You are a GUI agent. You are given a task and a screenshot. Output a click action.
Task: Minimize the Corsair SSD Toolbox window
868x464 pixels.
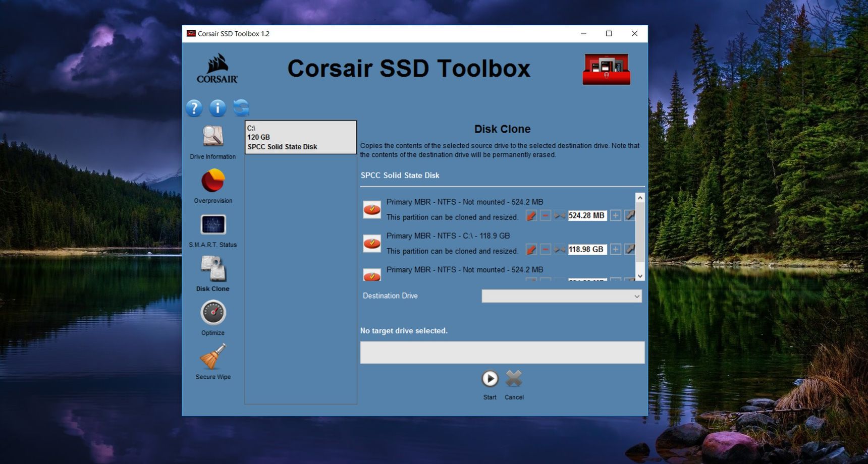tap(583, 34)
